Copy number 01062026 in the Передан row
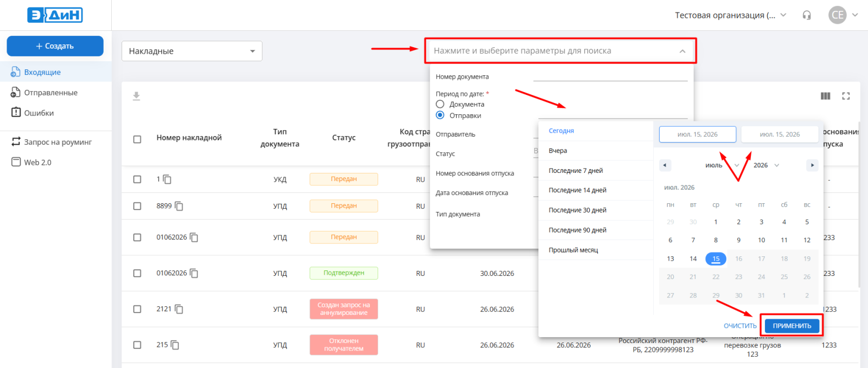 pos(194,237)
